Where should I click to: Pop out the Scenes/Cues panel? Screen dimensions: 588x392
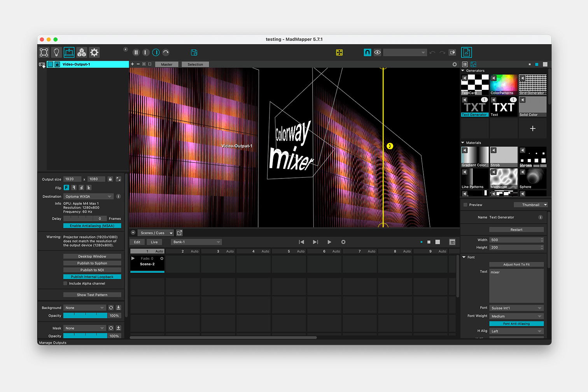pyautogui.click(x=179, y=233)
